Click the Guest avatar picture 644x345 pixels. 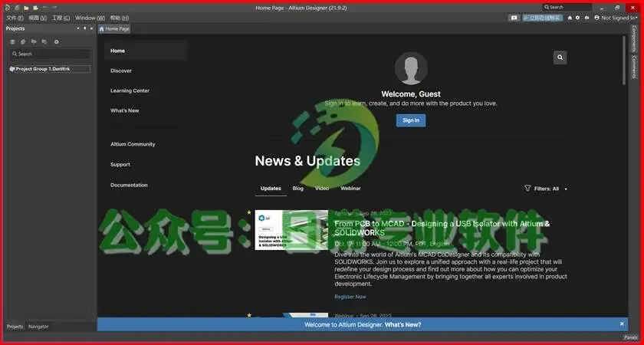click(411, 68)
